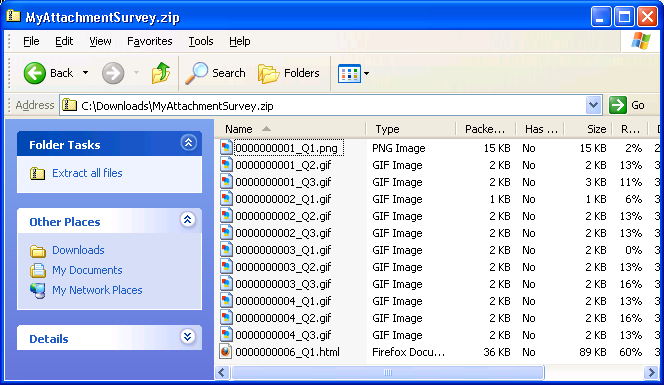Click the 0000000003_Q2.gif file icon
This screenshot has height=385, width=664.
pyautogui.click(x=226, y=267)
